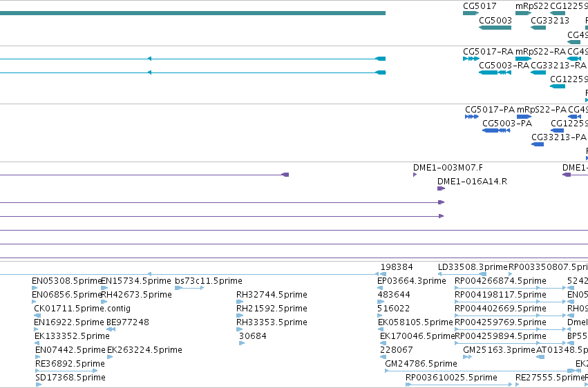Screen dimensions: 588x388
Task: Select the EN15734.5prime EST label
Action: coord(136,281)
